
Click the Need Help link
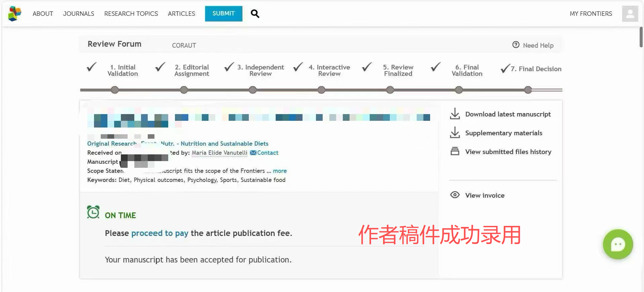point(538,45)
